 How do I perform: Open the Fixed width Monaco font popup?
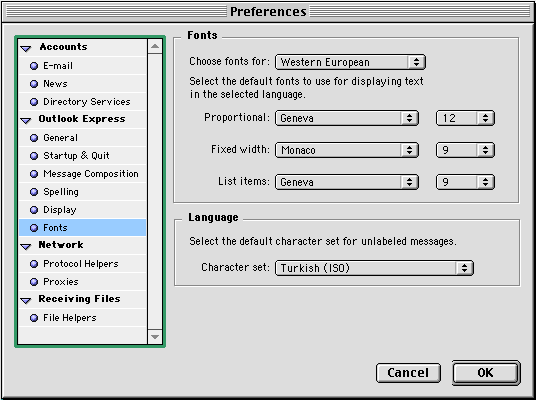pyautogui.click(x=347, y=150)
